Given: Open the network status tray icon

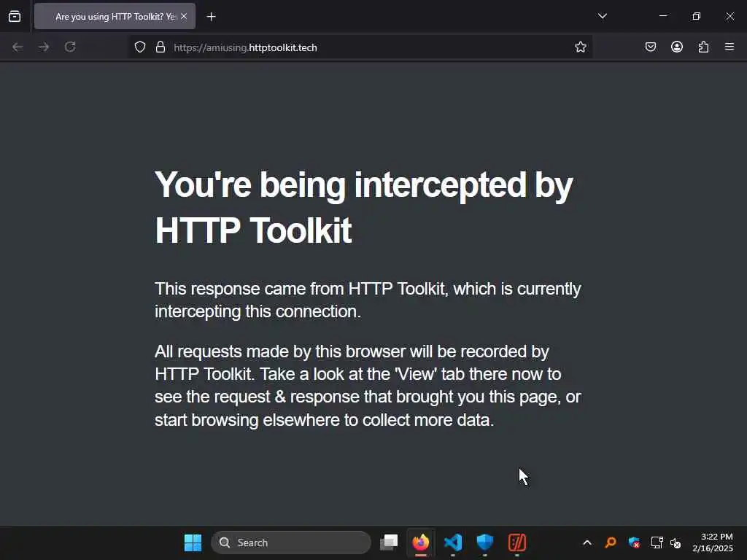Looking at the screenshot, I should click(657, 542).
